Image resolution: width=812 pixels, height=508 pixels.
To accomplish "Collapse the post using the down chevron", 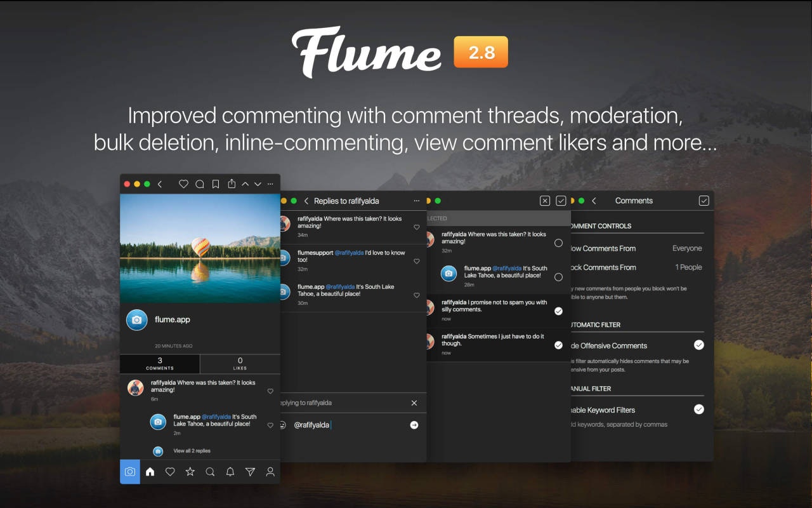I will click(x=258, y=184).
